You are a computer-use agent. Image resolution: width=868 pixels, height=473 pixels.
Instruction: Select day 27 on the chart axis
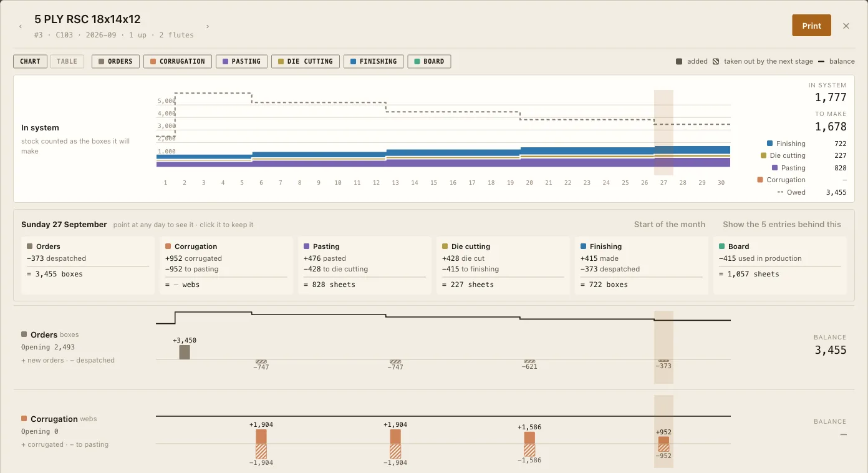pos(663,183)
